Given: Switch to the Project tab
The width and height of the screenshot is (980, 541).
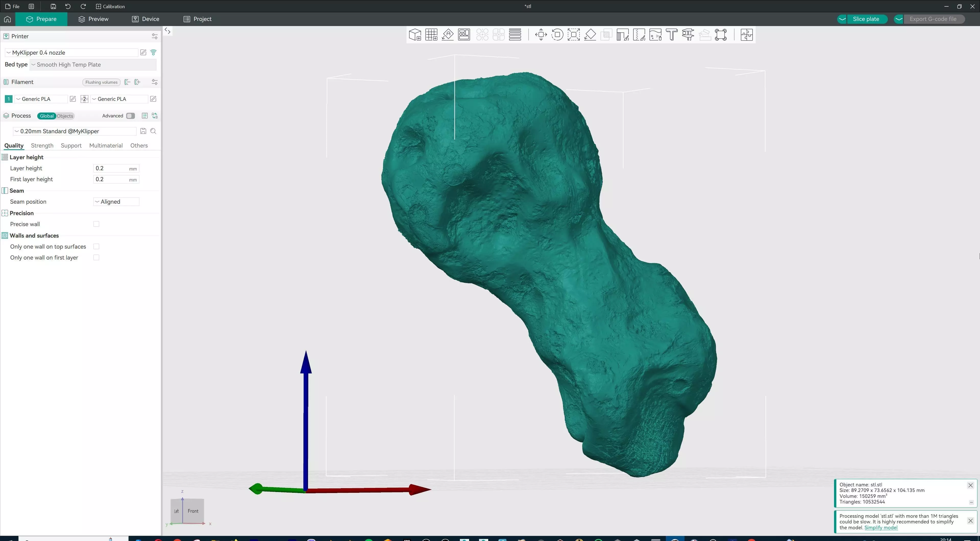Looking at the screenshot, I should tap(198, 19).
